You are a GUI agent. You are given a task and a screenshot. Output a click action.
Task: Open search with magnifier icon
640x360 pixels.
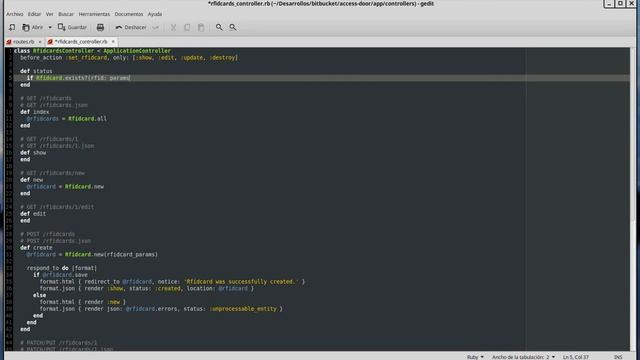pyautogui.click(x=219, y=27)
